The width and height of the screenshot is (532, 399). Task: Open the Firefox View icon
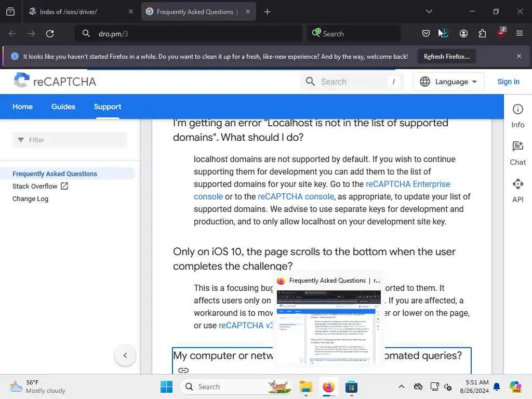tap(10, 11)
